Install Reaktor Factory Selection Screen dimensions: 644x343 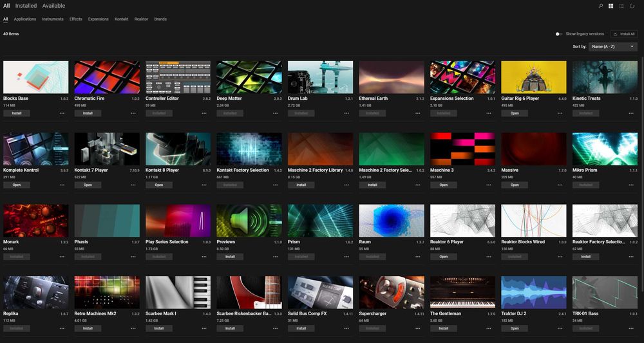[x=585, y=257]
